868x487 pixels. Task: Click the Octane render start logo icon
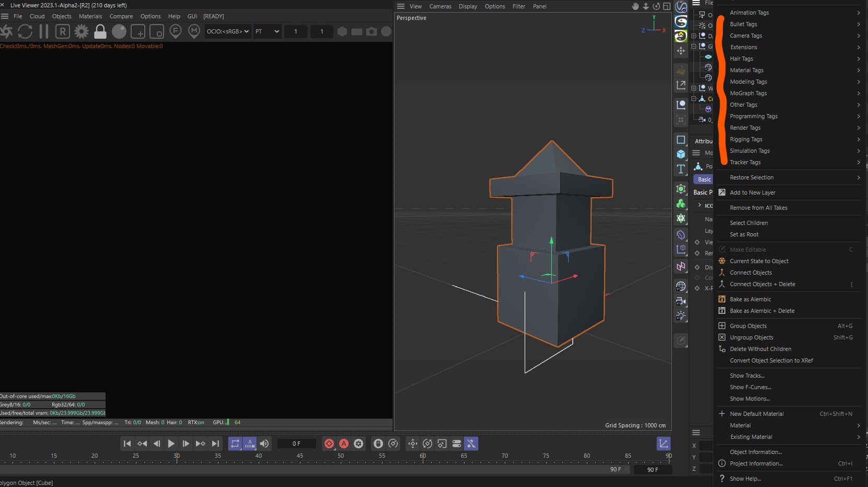6,31
